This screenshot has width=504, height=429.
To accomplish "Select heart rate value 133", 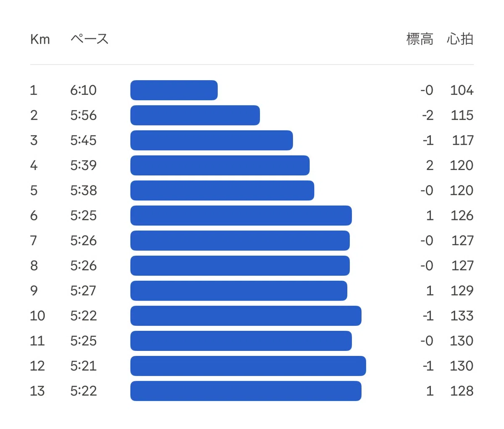I will [462, 316].
